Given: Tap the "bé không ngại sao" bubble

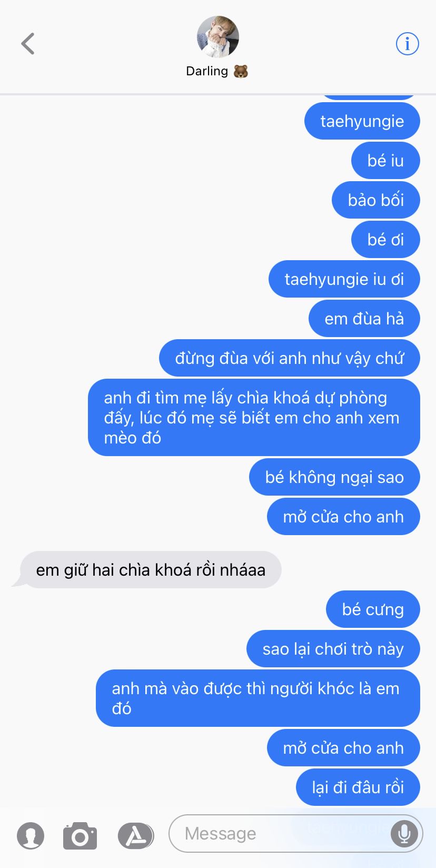Looking at the screenshot, I should 334,477.
